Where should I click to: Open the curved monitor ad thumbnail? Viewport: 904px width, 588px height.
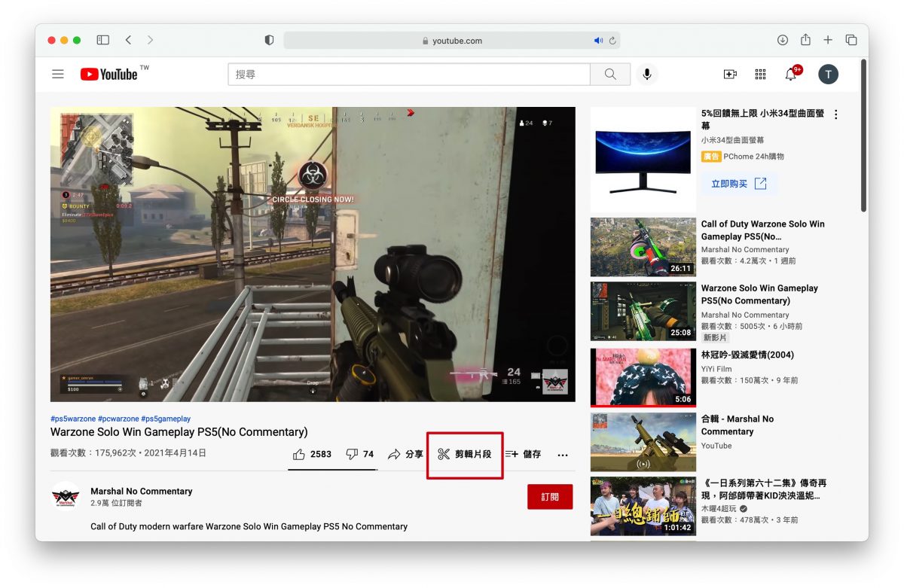(x=643, y=160)
